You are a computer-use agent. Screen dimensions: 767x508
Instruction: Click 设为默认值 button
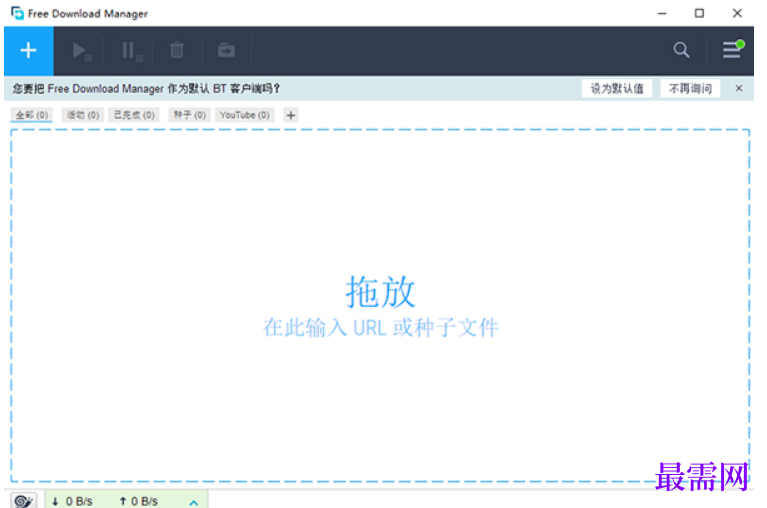click(x=617, y=88)
